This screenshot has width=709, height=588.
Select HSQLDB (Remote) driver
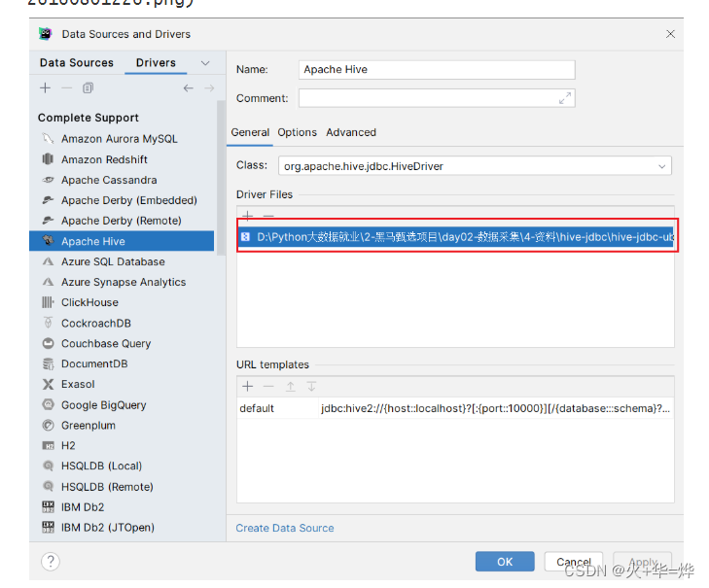click(107, 487)
